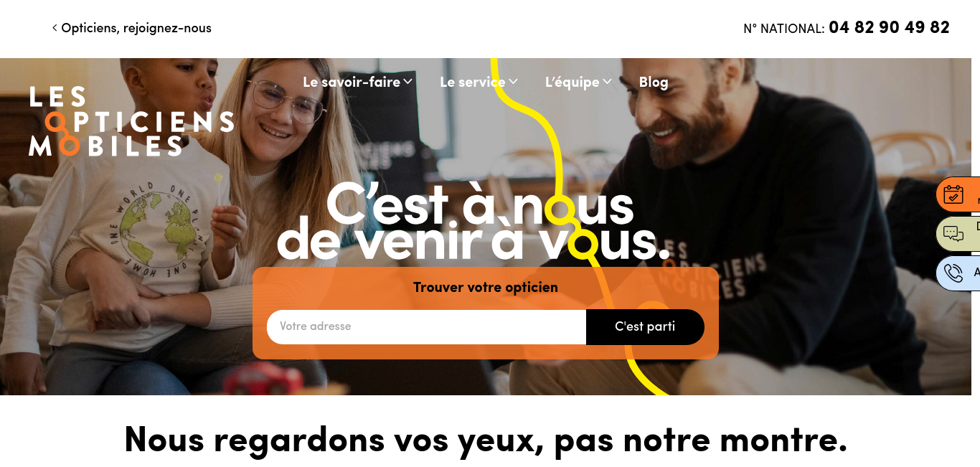Click the Trouver votre opticien heading
980x467 pixels.
486,288
